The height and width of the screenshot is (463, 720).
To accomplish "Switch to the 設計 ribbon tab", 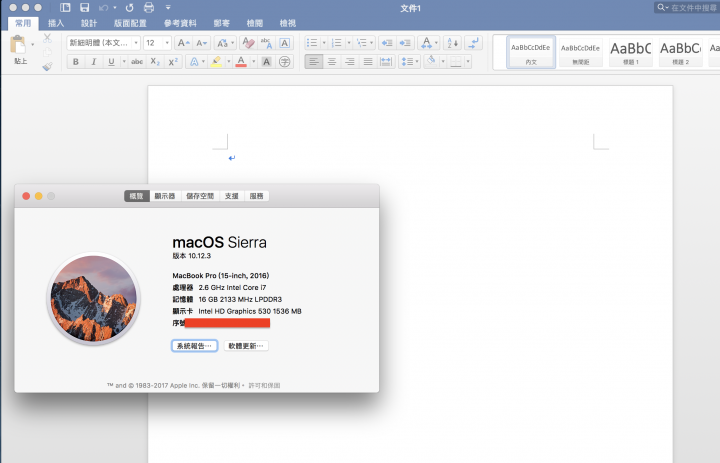I will 89,23.
